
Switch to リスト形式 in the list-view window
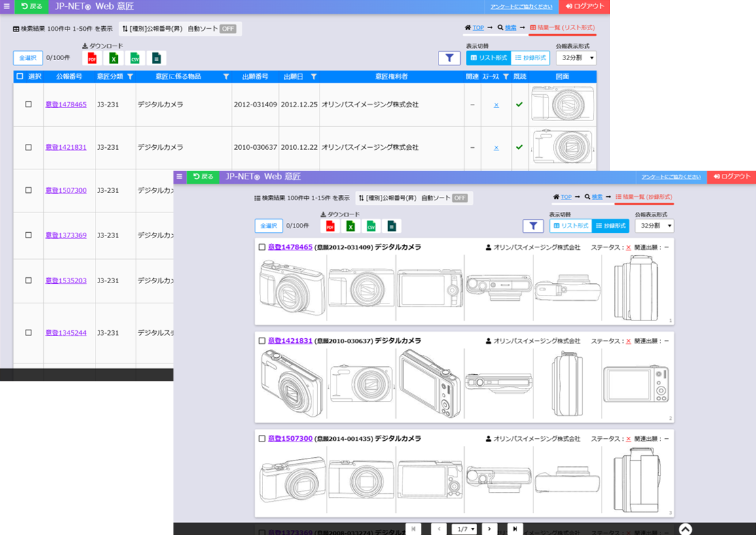tap(488, 58)
